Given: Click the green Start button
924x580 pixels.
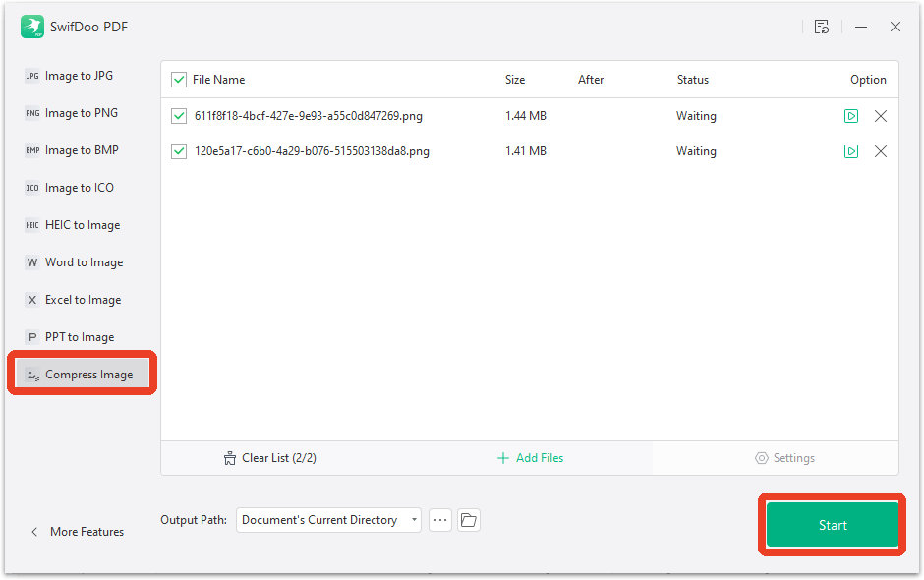Looking at the screenshot, I should [832, 525].
